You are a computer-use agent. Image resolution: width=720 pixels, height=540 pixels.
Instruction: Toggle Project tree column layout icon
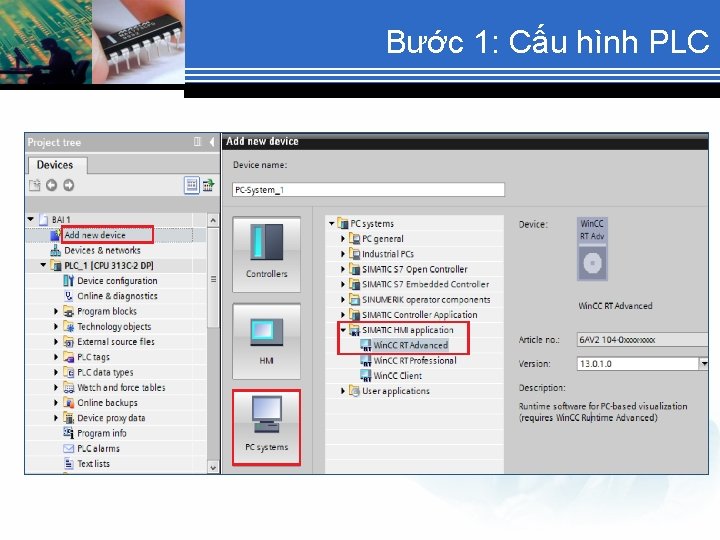click(197, 142)
